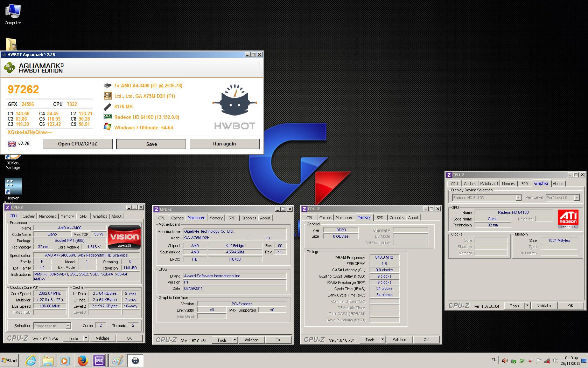The height and width of the screenshot is (368, 588).
Task: Click Run again in Aquamark
Action: [224, 144]
